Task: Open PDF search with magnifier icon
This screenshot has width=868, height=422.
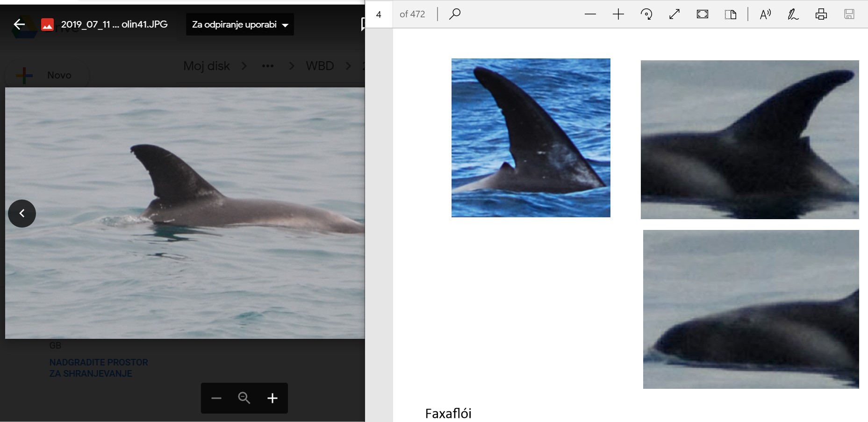Action: click(454, 14)
